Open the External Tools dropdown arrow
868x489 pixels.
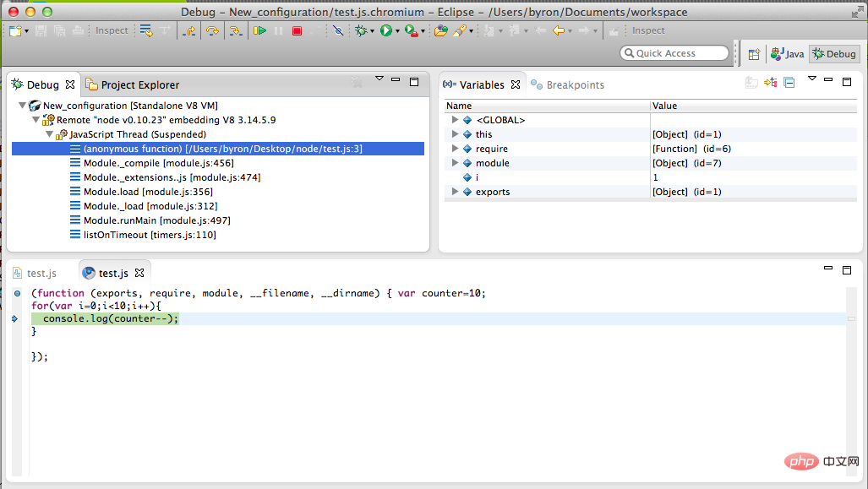pyautogui.click(x=423, y=31)
